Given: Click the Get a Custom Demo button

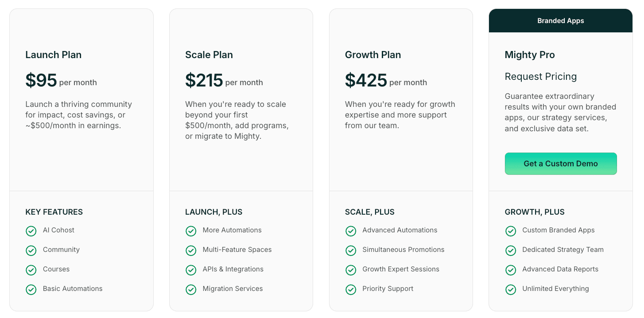Looking at the screenshot, I should click(561, 164).
